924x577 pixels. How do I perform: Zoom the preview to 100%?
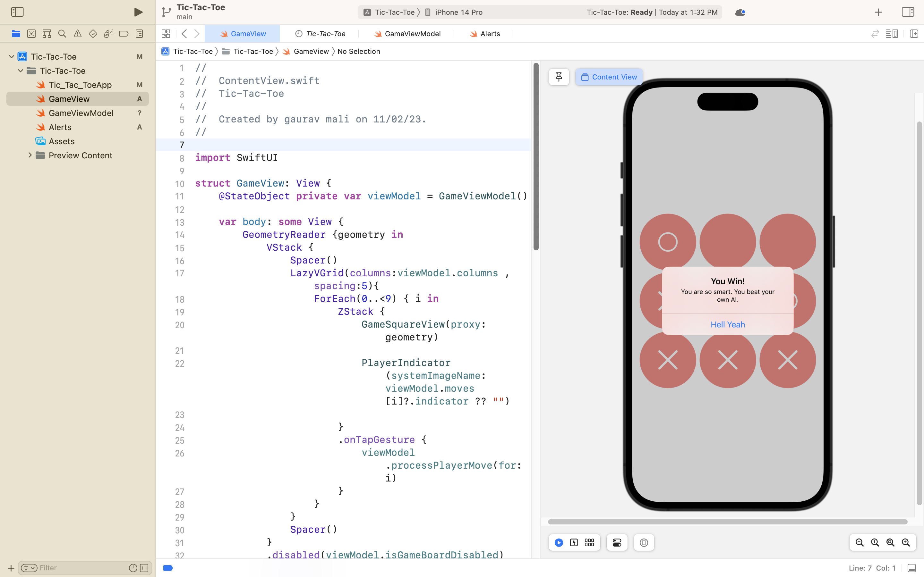coord(874,542)
